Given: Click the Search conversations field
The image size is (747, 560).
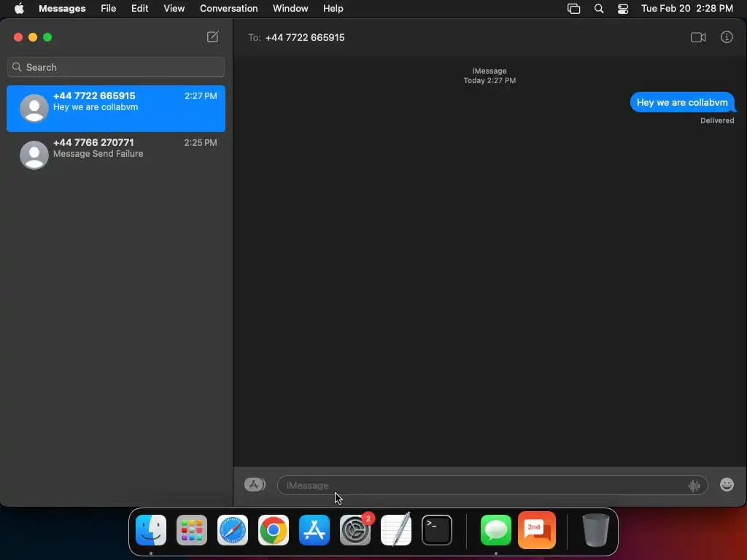Looking at the screenshot, I should click(x=116, y=67).
